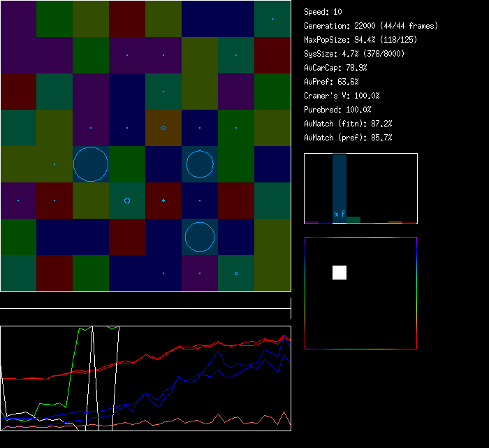Click the largest circle on the grid

(91, 164)
